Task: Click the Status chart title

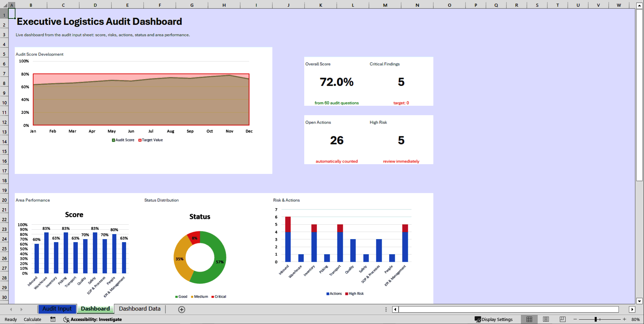Action: point(200,217)
